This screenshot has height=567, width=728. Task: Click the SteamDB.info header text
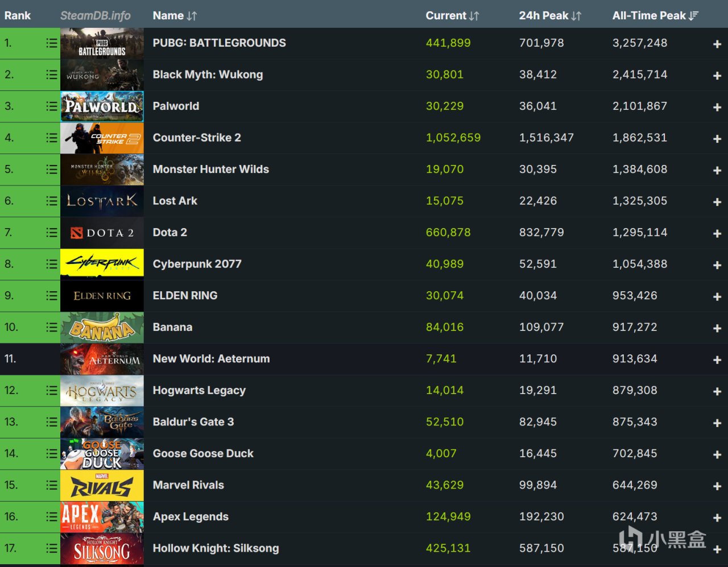point(96,15)
